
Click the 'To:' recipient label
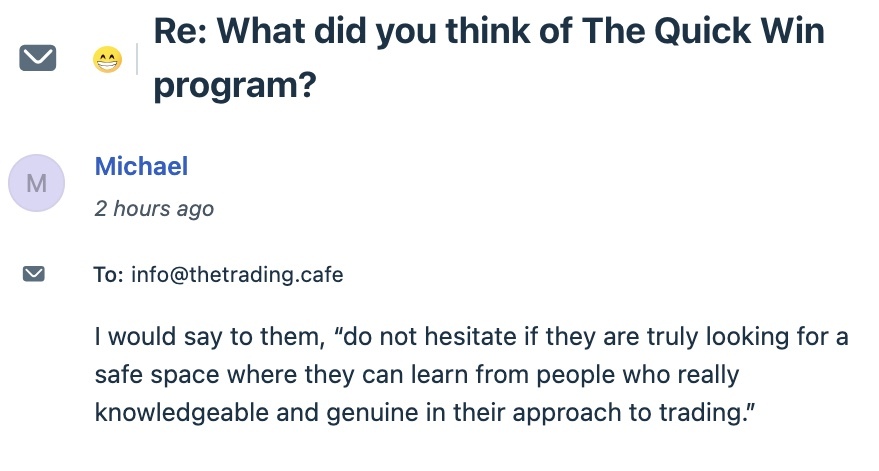point(108,274)
